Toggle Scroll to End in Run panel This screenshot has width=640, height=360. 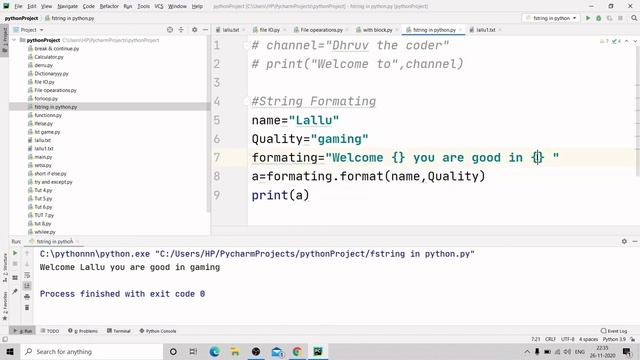coord(27,286)
